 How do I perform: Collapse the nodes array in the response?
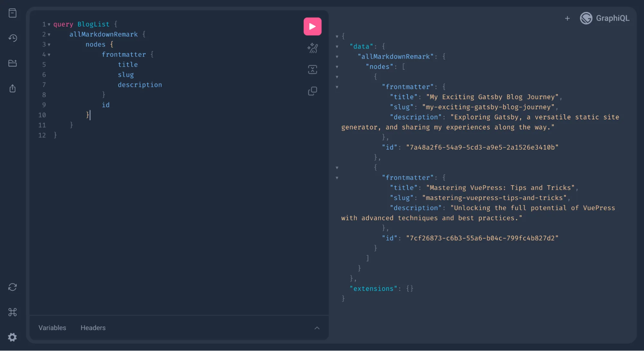(337, 66)
